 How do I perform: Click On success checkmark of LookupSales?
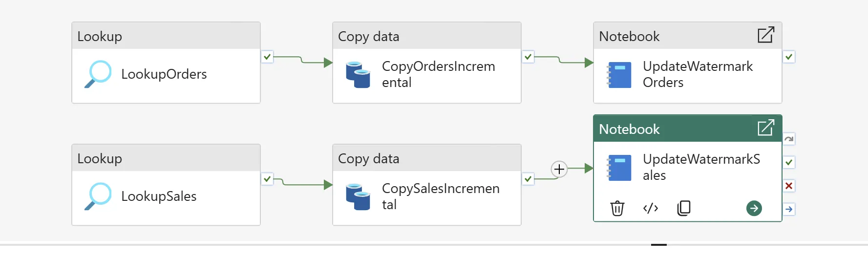(267, 179)
